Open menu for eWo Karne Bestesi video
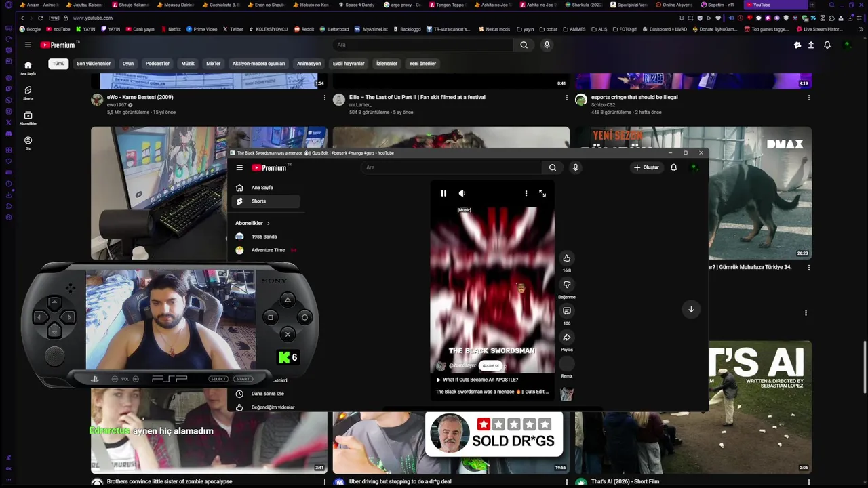Image resolution: width=868 pixels, height=488 pixels. (324, 98)
